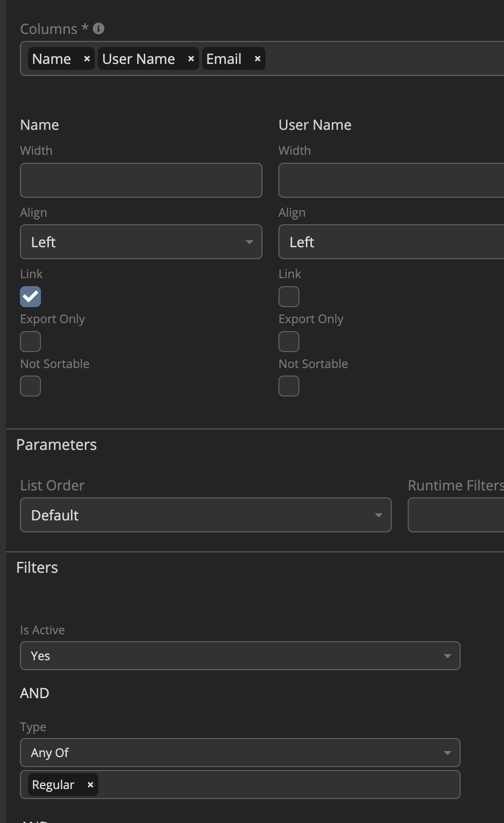This screenshot has height=823, width=504.
Task: Enable Link for User Name column
Action: (289, 297)
